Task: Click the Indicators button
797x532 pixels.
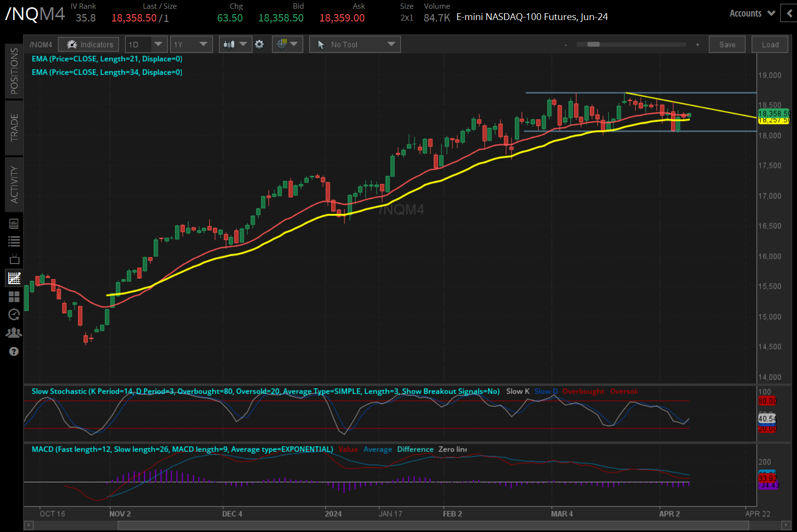Action: point(89,44)
